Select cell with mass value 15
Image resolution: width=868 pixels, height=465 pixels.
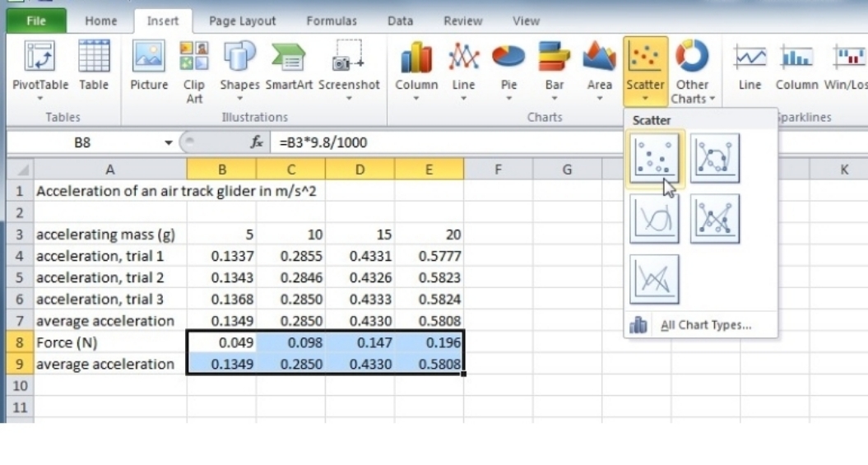[360, 235]
